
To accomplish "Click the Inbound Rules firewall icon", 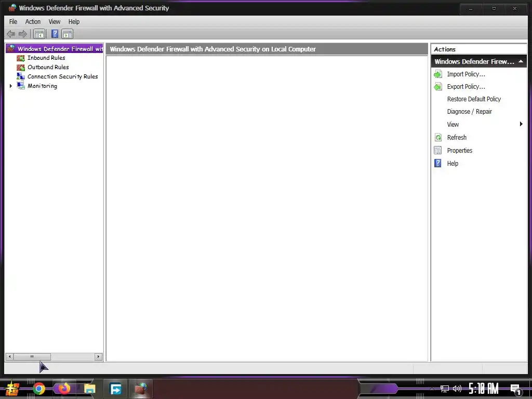I will (x=21, y=58).
